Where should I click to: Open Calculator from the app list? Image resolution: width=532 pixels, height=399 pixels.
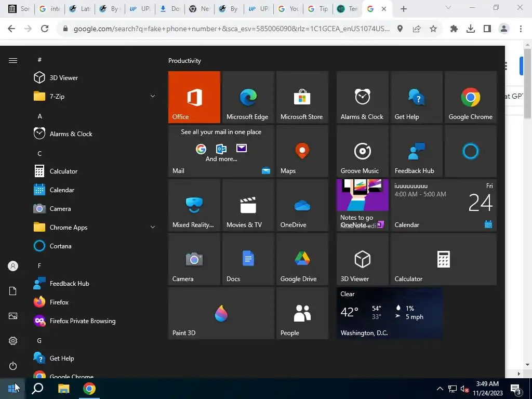point(95,171)
